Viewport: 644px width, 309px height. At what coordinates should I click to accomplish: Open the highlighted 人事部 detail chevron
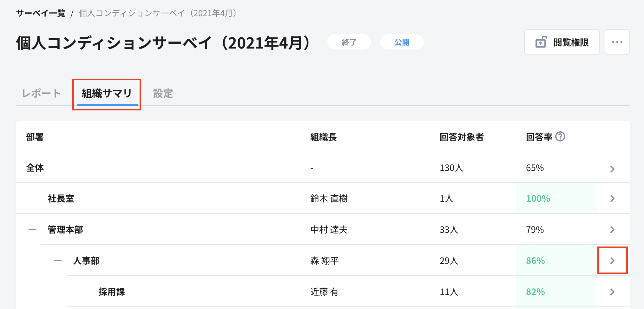pyautogui.click(x=612, y=260)
